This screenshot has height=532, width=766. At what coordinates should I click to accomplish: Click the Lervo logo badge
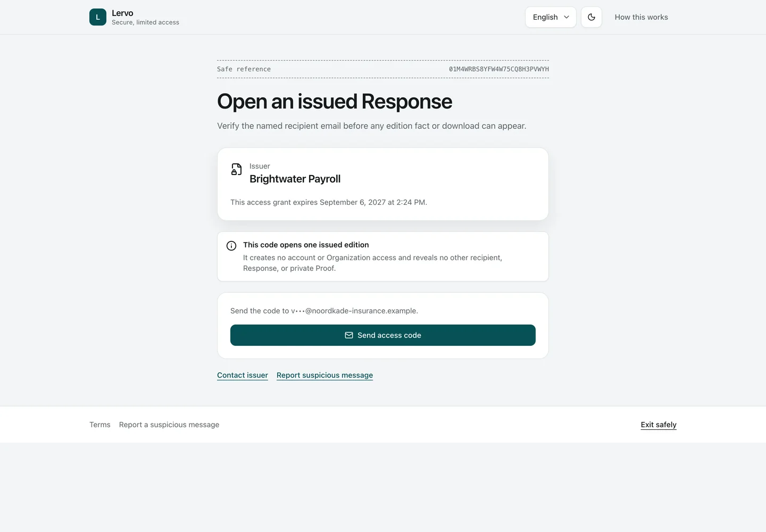pos(98,17)
